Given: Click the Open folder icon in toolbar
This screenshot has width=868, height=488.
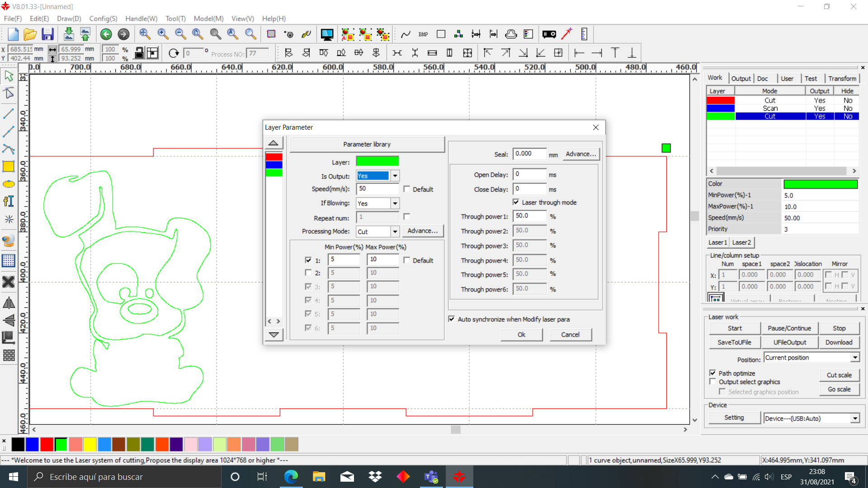Looking at the screenshot, I should pos(30,34).
